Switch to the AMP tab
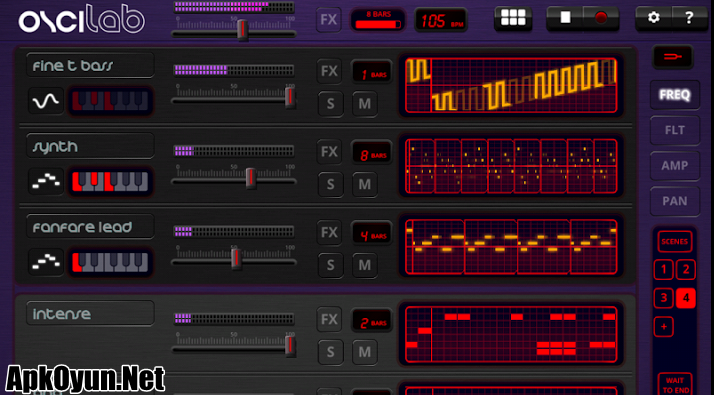The height and width of the screenshot is (395, 714). [x=674, y=166]
